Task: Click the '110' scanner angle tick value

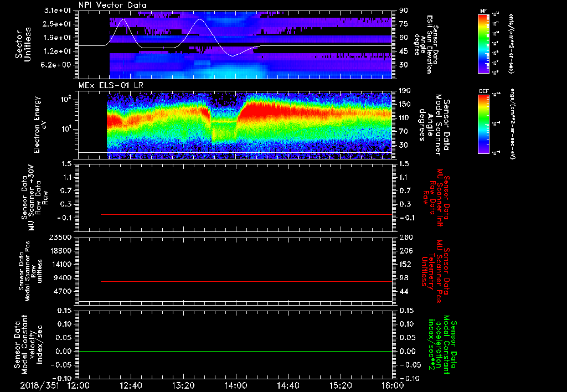Action: click(x=405, y=118)
